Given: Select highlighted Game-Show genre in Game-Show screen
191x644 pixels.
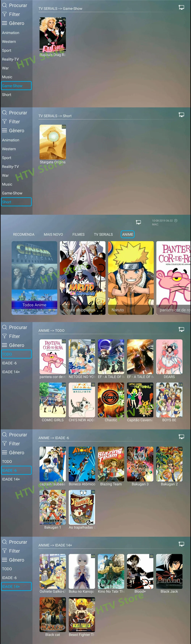Looking at the screenshot, I should 16,86.
